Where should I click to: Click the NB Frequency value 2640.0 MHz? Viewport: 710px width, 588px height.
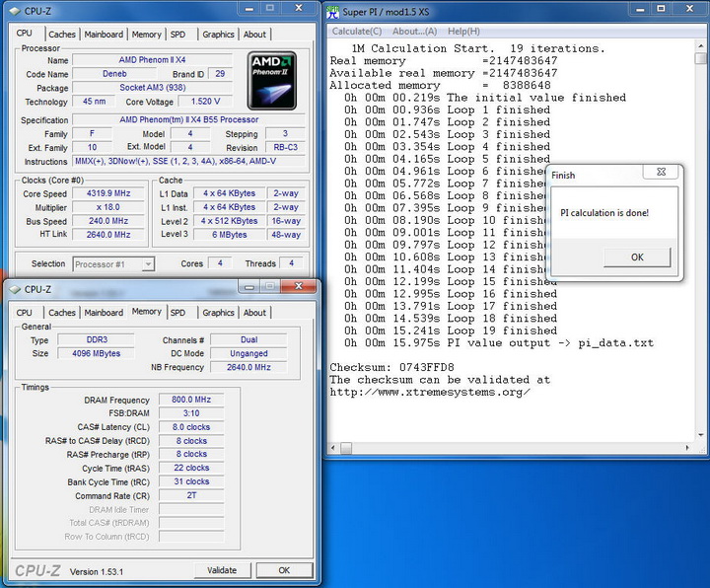pyautogui.click(x=248, y=367)
